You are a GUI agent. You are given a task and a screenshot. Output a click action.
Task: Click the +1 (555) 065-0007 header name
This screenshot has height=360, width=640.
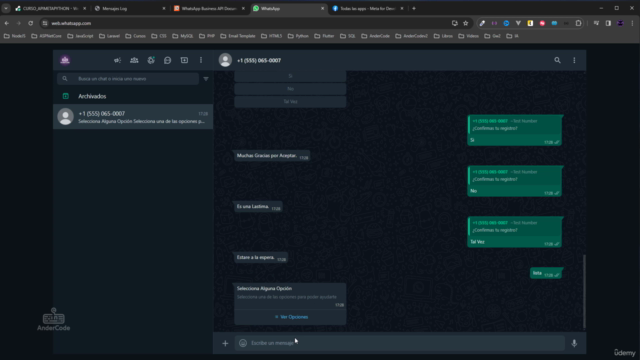[259, 60]
